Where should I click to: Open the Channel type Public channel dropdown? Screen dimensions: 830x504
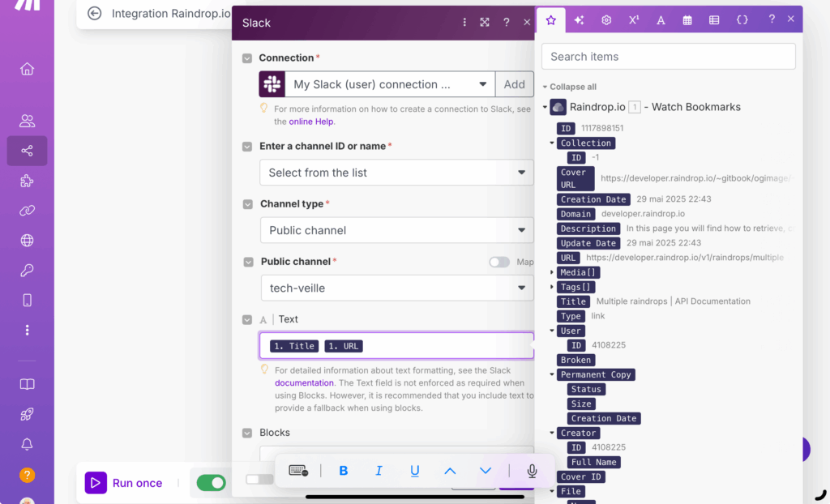pyautogui.click(x=397, y=230)
